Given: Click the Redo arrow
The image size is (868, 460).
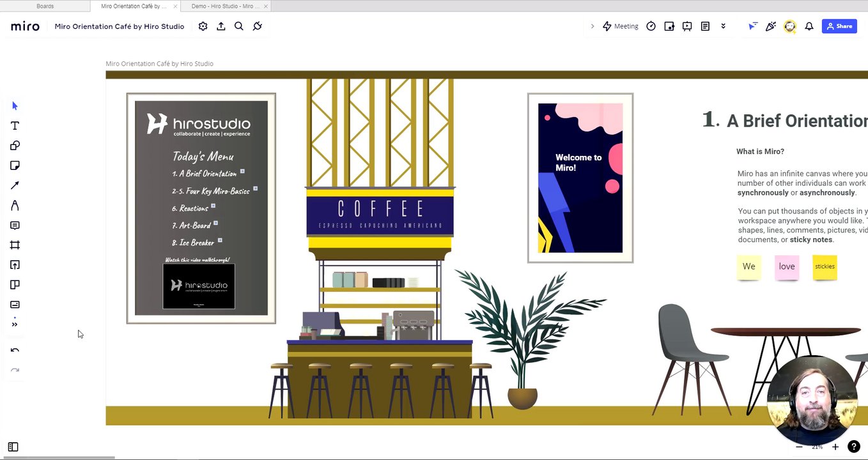Looking at the screenshot, I should (15, 370).
